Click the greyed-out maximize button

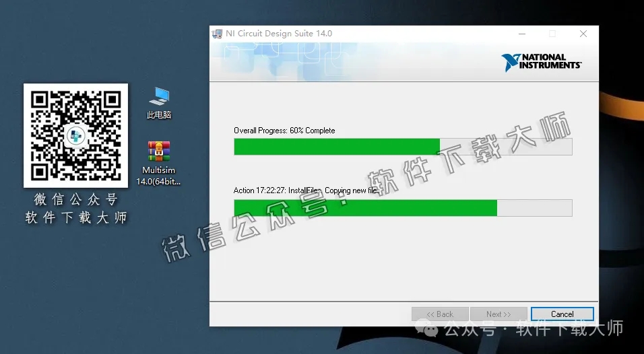coord(552,34)
